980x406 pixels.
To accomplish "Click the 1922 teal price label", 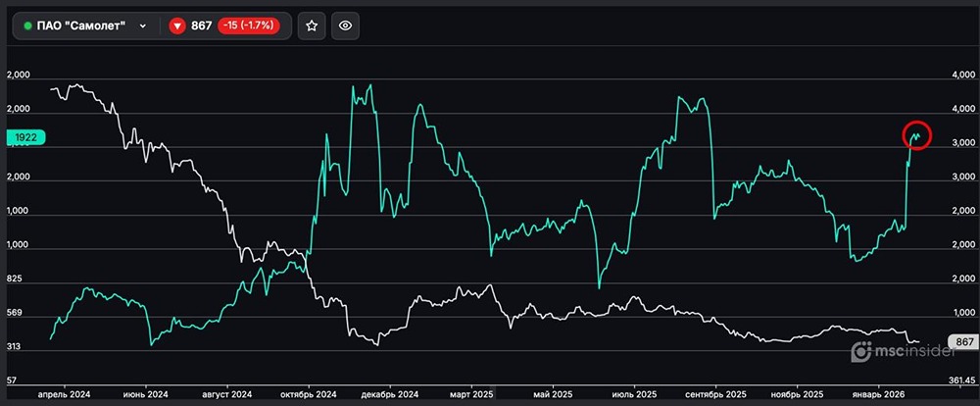I will [25, 138].
